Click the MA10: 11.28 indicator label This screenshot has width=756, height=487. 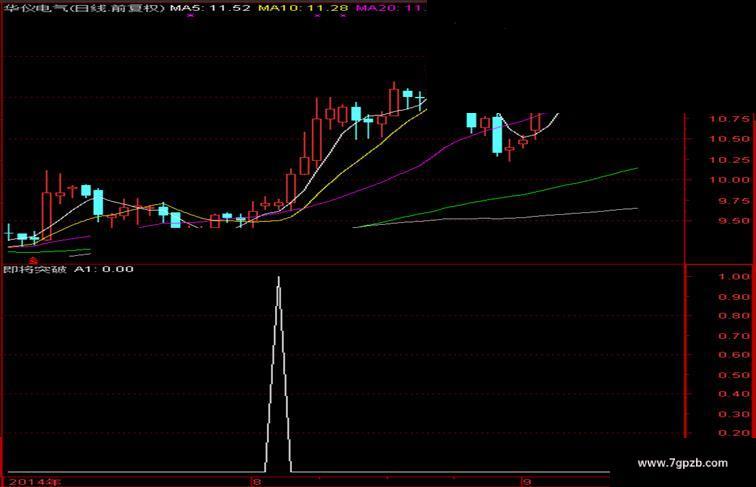pyautogui.click(x=303, y=7)
